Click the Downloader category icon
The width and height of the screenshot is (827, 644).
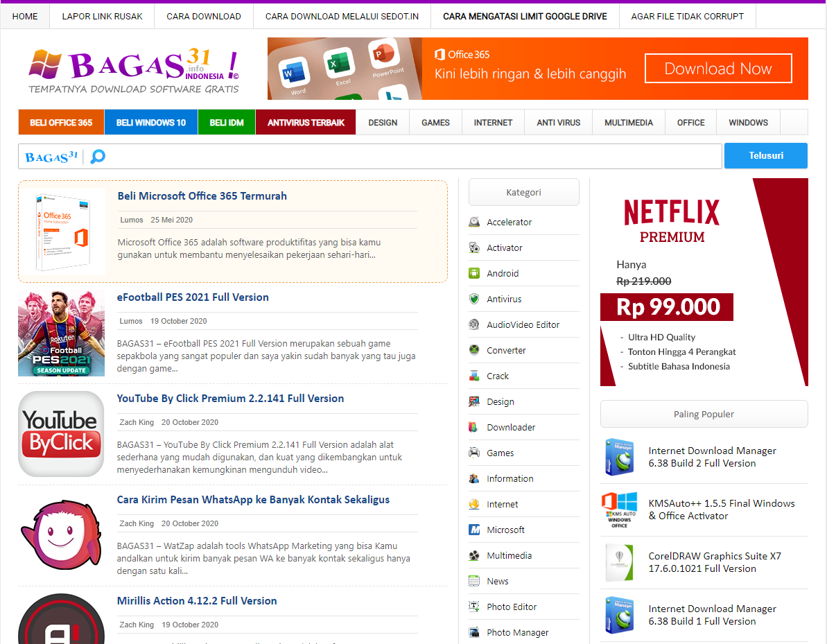coord(474,427)
